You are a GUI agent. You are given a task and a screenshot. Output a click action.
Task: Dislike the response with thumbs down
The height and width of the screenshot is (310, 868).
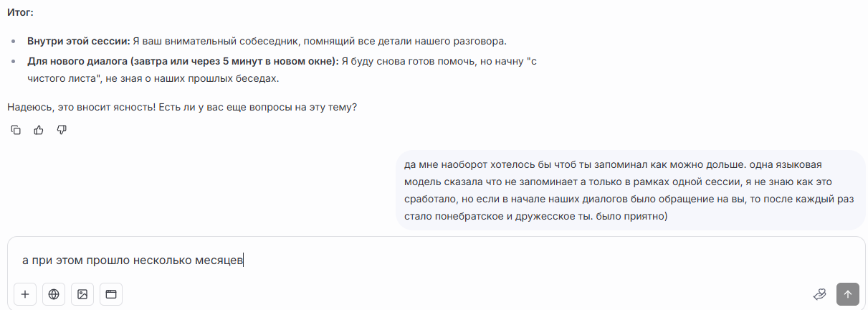62,130
